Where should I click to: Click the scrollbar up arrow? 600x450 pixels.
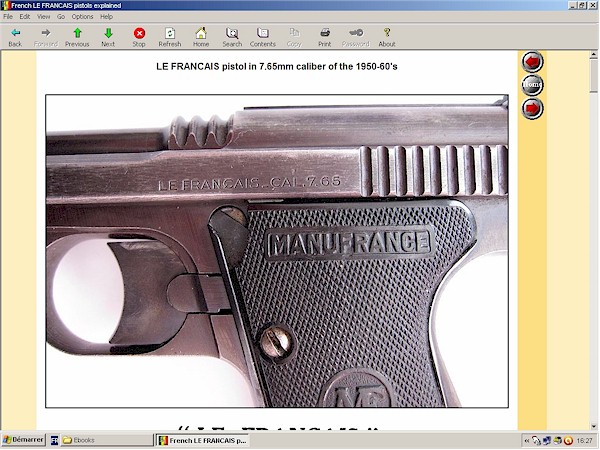click(593, 55)
